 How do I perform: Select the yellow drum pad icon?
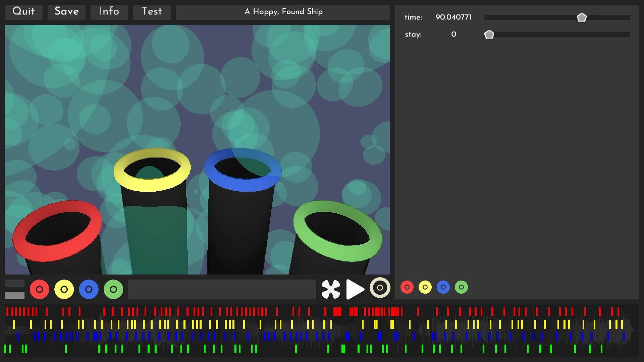[64, 289]
